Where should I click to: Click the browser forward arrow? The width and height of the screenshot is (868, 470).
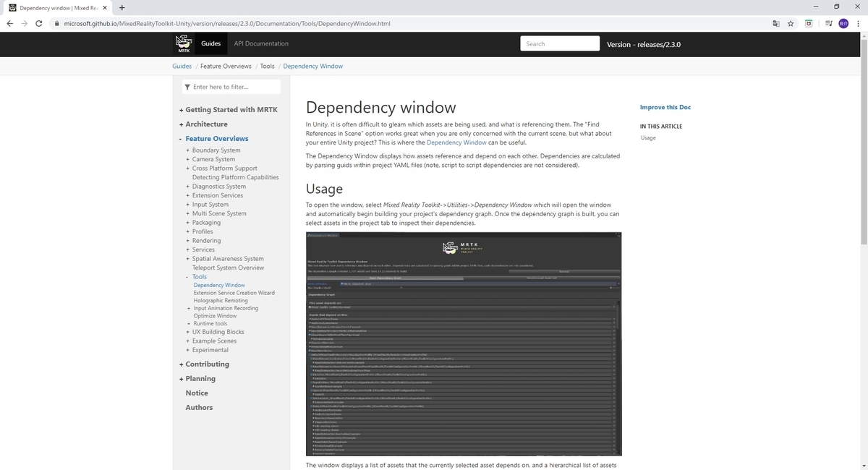(24, 23)
